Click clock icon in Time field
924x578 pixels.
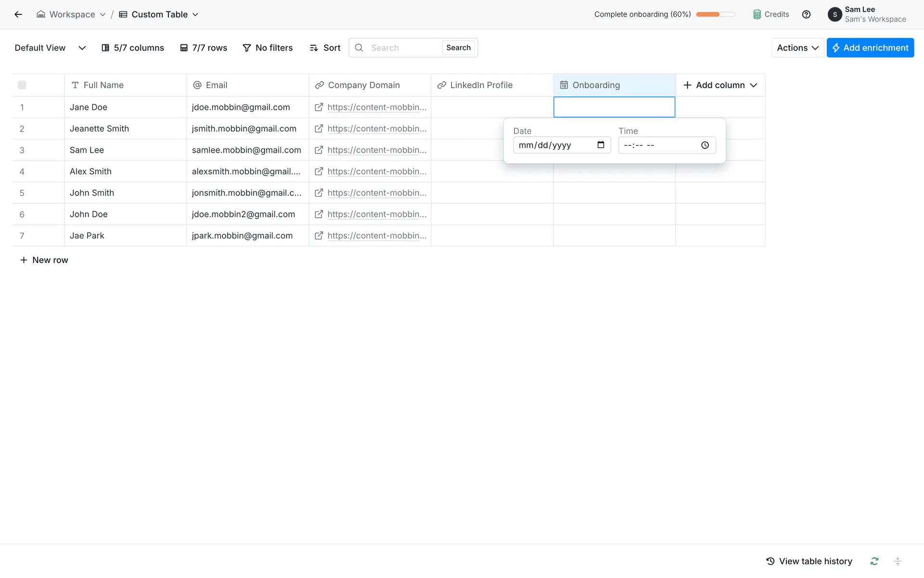(x=705, y=145)
